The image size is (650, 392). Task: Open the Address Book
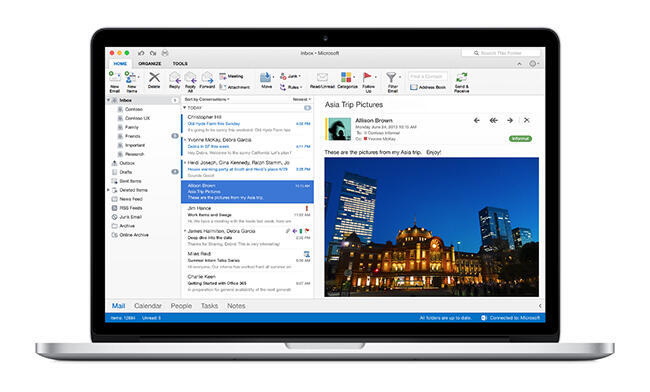428,87
